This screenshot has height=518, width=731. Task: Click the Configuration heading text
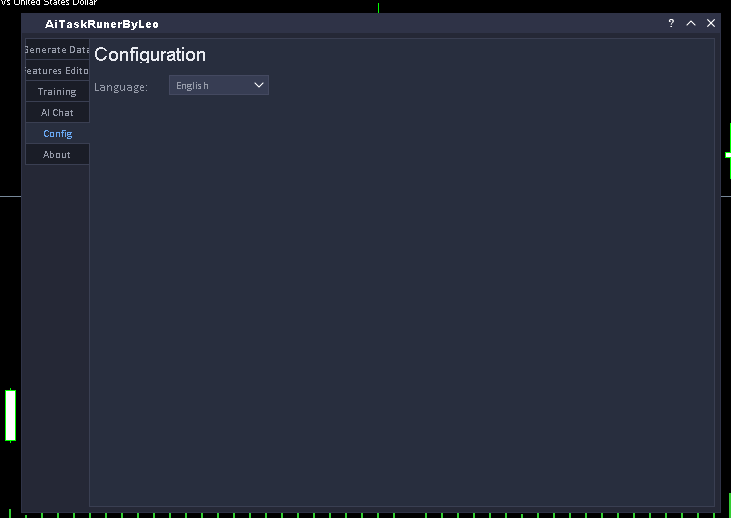[x=150, y=55]
